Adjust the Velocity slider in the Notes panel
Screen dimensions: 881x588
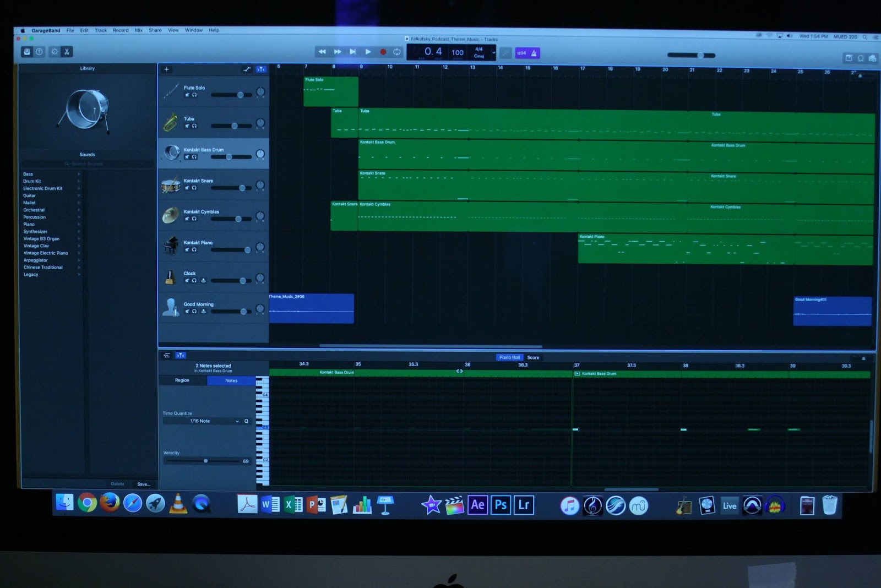point(205,461)
